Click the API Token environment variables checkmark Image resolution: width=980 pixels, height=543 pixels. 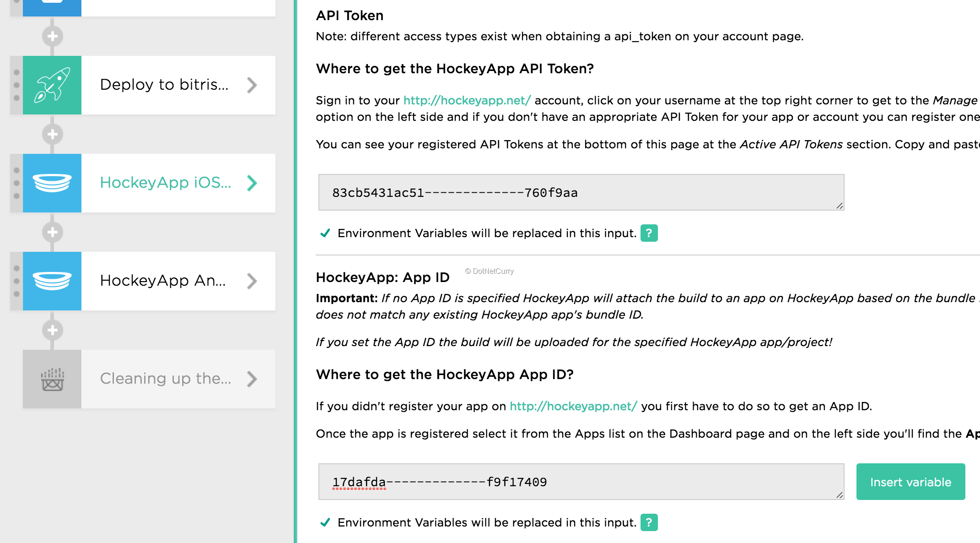[325, 233]
